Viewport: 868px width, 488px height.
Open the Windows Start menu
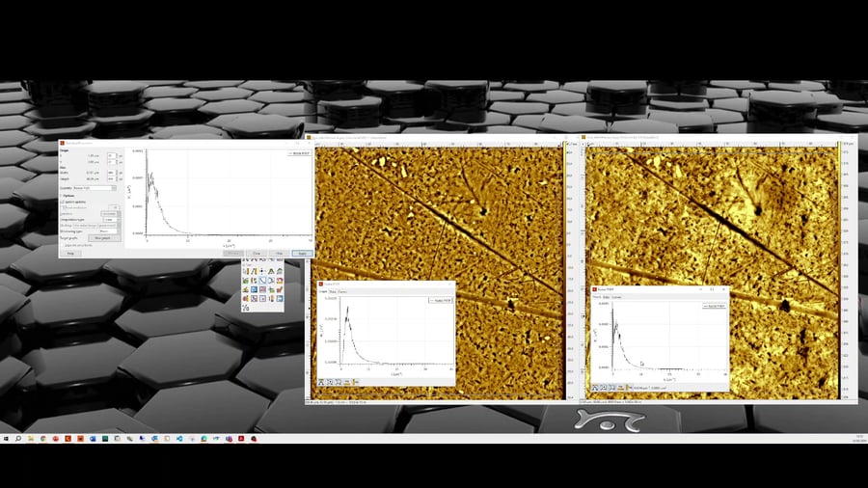coord(6,438)
